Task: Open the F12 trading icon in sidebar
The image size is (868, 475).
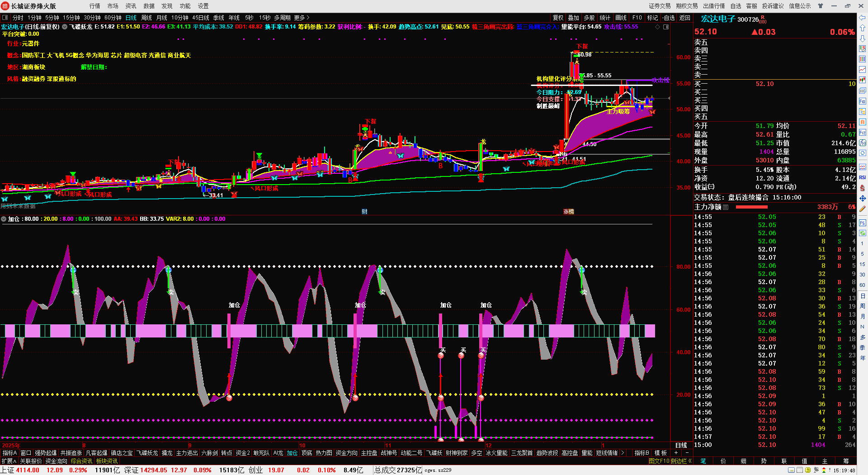Action: 863,133
